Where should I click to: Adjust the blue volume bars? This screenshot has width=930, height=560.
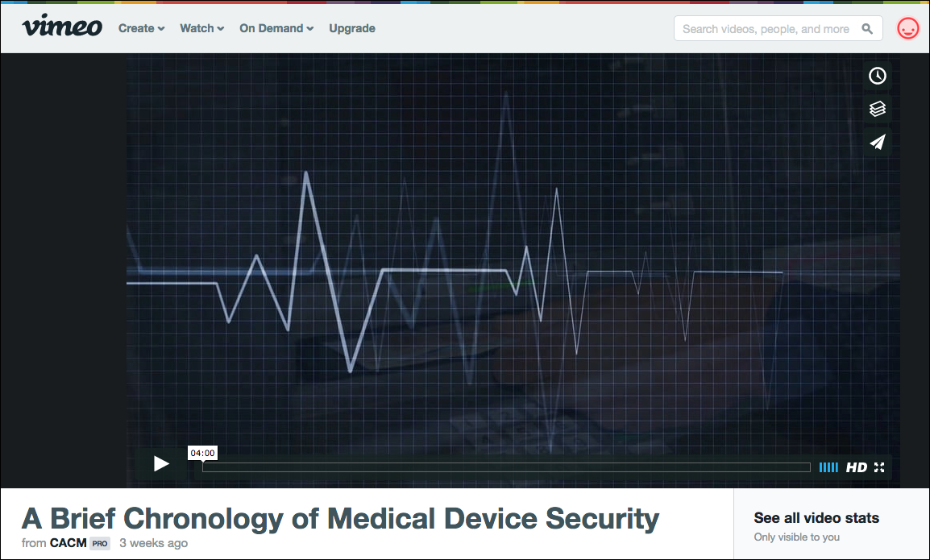point(828,467)
